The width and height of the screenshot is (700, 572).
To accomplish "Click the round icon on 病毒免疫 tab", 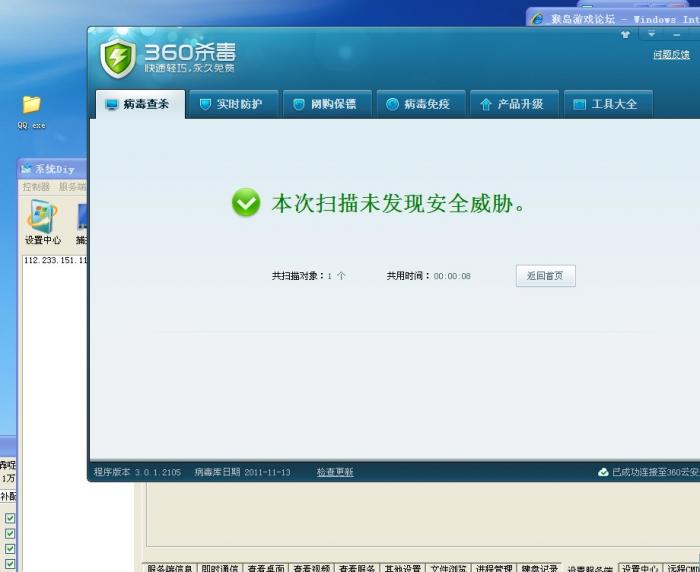I will coord(392,104).
